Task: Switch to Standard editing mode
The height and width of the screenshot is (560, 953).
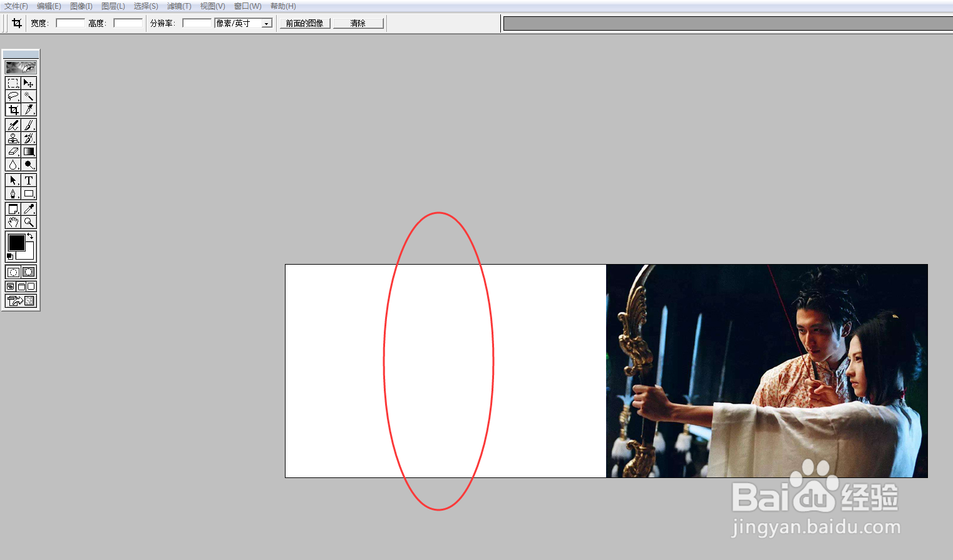Action: [13, 272]
